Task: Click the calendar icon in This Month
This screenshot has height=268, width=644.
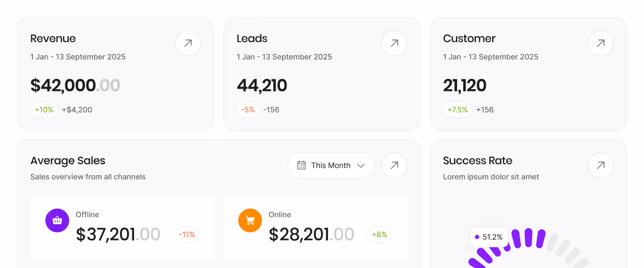Action: pyautogui.click(x=301, y=165)
